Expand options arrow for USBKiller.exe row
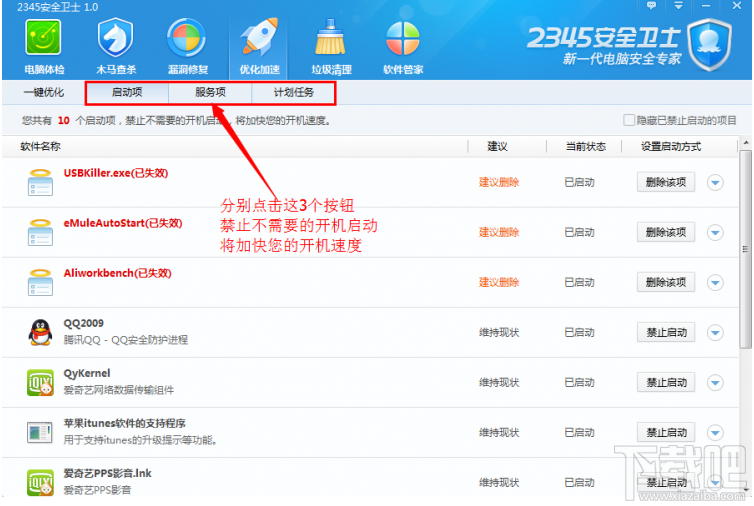754x506 pixels. tap(715, 183)
